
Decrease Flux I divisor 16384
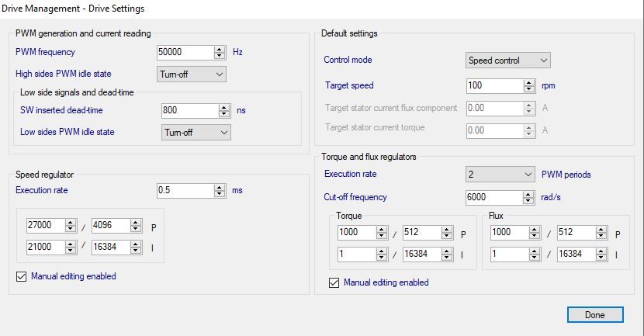[x=601, y=258]
